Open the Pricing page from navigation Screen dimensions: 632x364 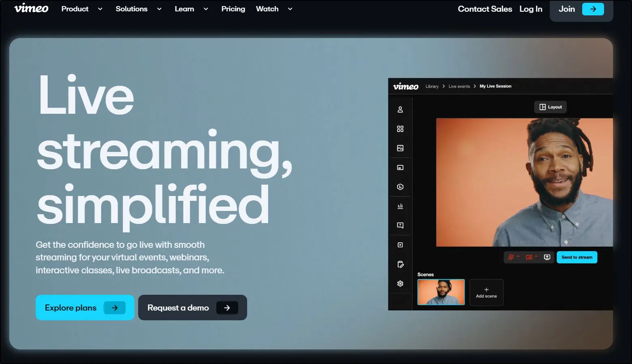233,9
